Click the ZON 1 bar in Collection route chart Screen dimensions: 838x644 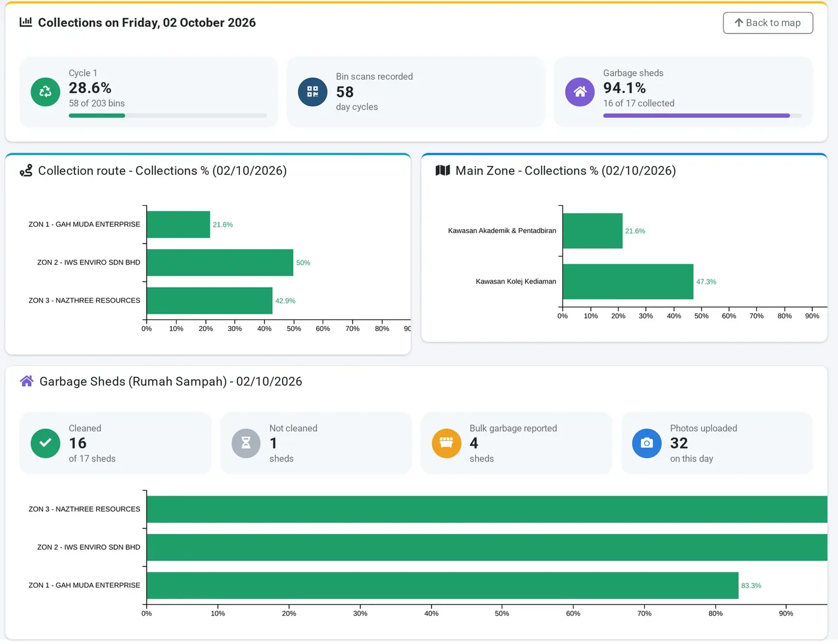point(178,224)
